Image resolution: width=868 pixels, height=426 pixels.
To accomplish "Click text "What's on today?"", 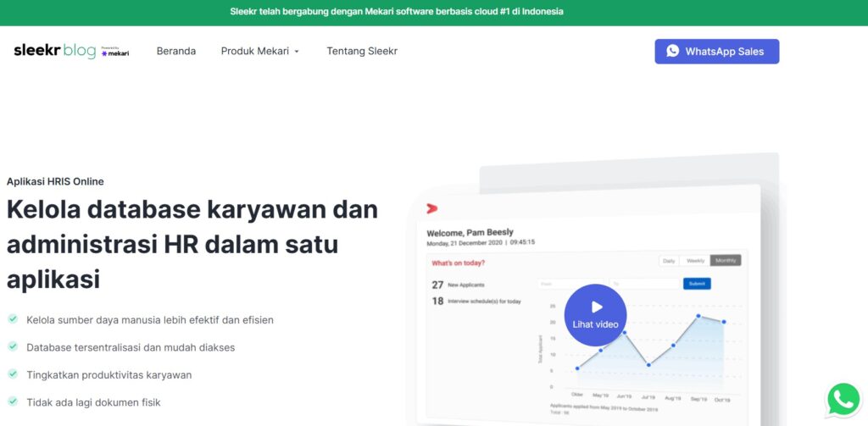I will pos(459,263).
